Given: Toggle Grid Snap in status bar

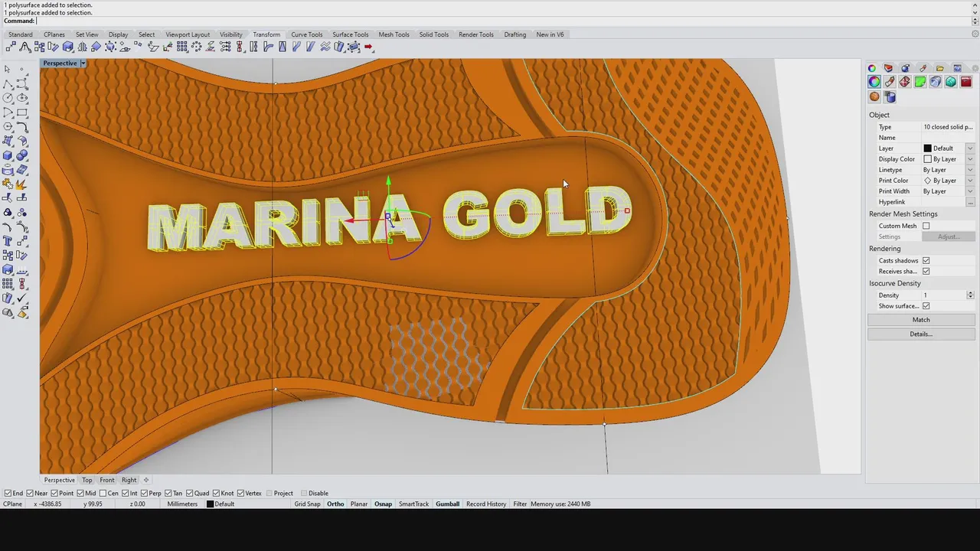Looking at the screenshot, I should (307, 504).
